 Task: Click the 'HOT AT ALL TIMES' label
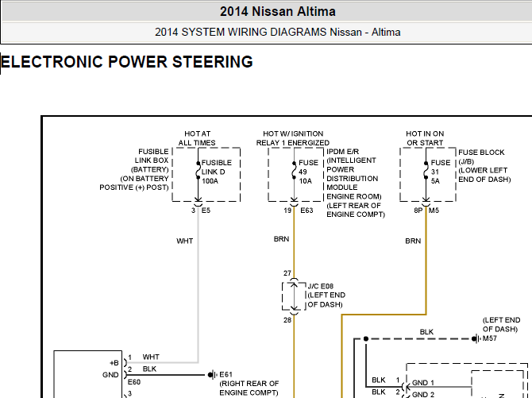point(197,138)
